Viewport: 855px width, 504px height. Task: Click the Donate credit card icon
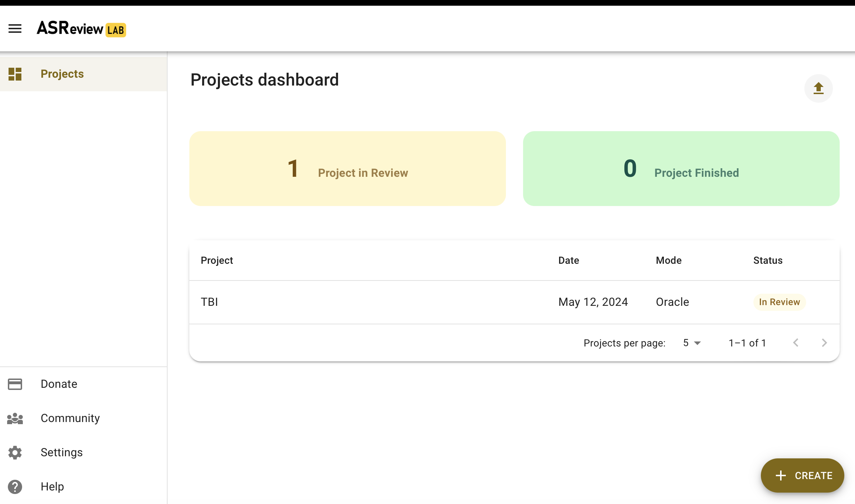pyautogui.click(x=15, y=384)
